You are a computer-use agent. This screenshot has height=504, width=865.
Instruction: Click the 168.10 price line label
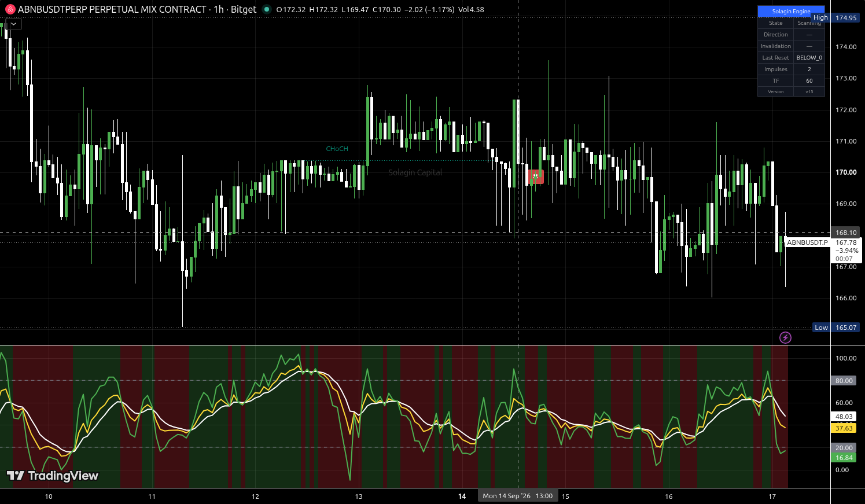(x=846, y=233)
